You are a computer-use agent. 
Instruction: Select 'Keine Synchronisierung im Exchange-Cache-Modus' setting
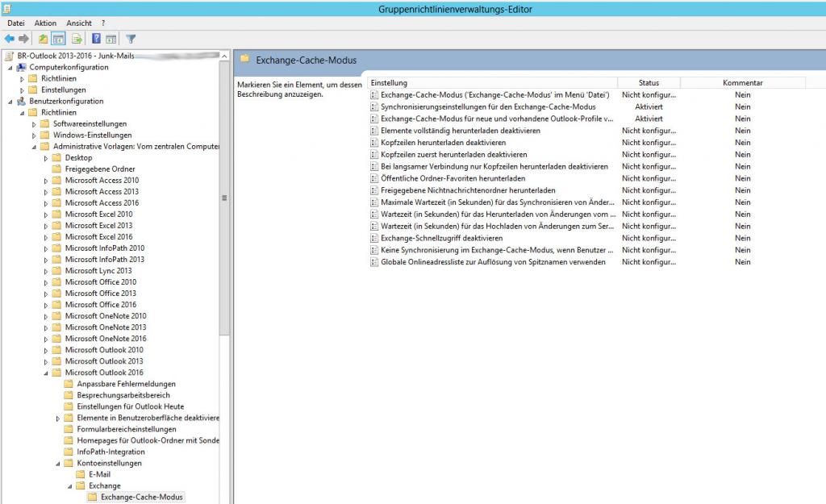point(497,250)
